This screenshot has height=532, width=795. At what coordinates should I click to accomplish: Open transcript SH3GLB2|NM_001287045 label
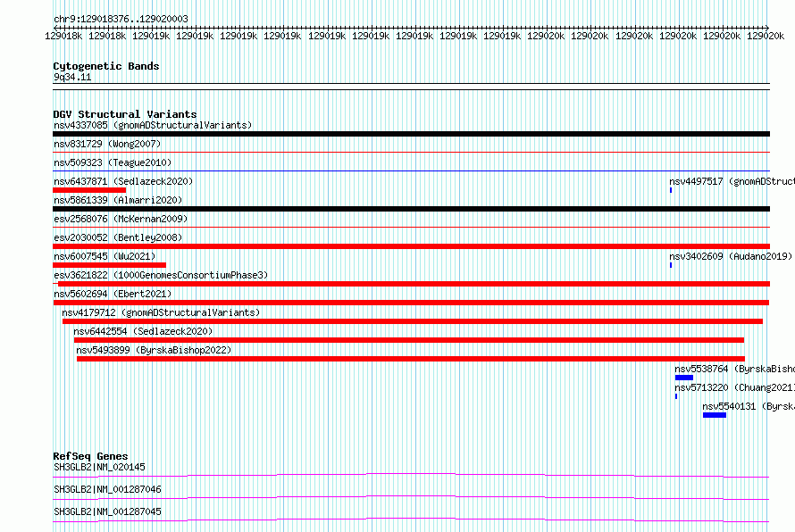click(107, 511)
